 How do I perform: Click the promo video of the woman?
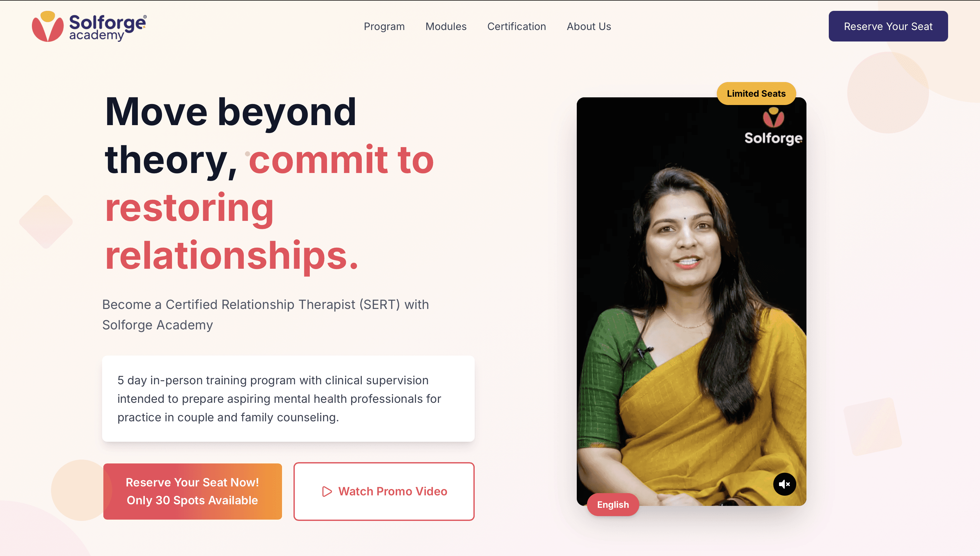coord(691,302)
